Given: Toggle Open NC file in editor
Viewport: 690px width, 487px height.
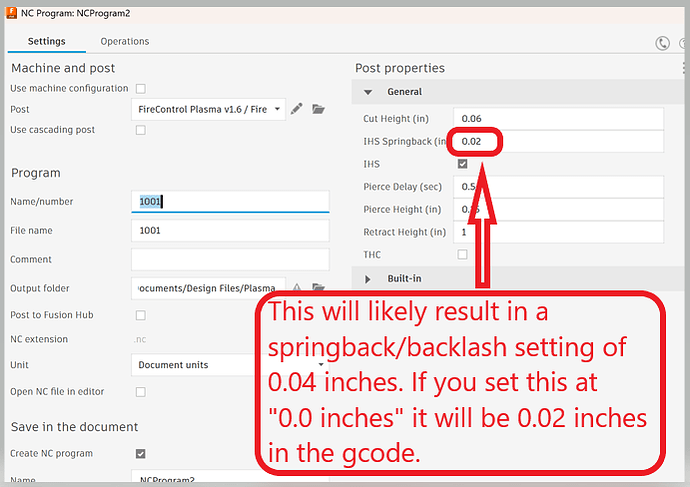Looking at the screenshot, I should 140,391.
